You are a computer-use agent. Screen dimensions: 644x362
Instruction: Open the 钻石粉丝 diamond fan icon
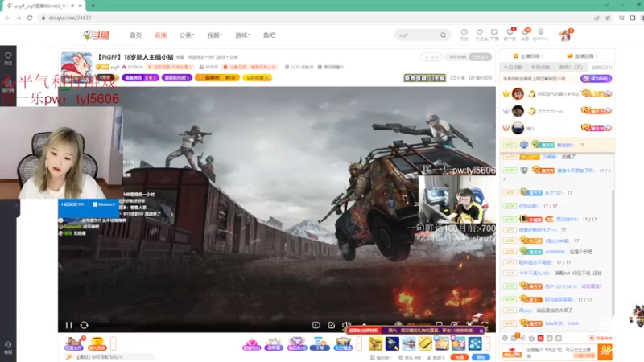[296, 343]
